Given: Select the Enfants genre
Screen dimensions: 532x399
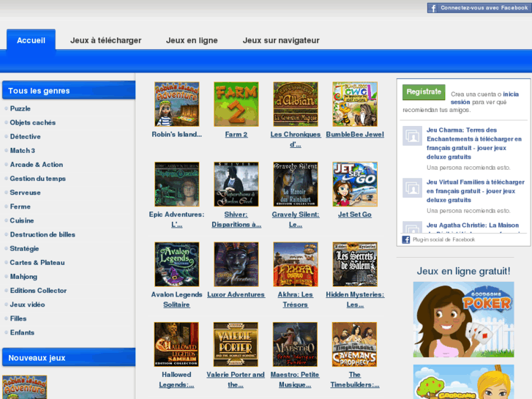Looking at the screenshot, I should pos(22,332).
